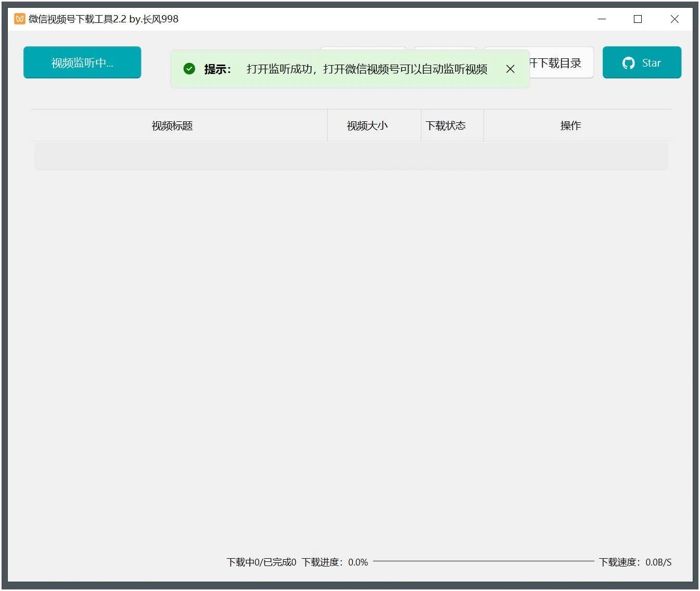Click the empty row in the video list

coord(351,156)
